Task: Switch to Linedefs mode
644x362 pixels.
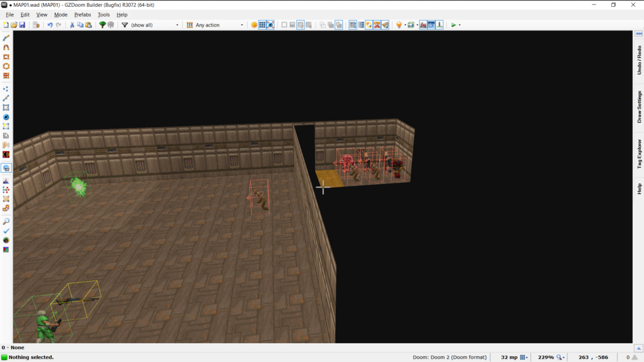Action: [6, 98]
